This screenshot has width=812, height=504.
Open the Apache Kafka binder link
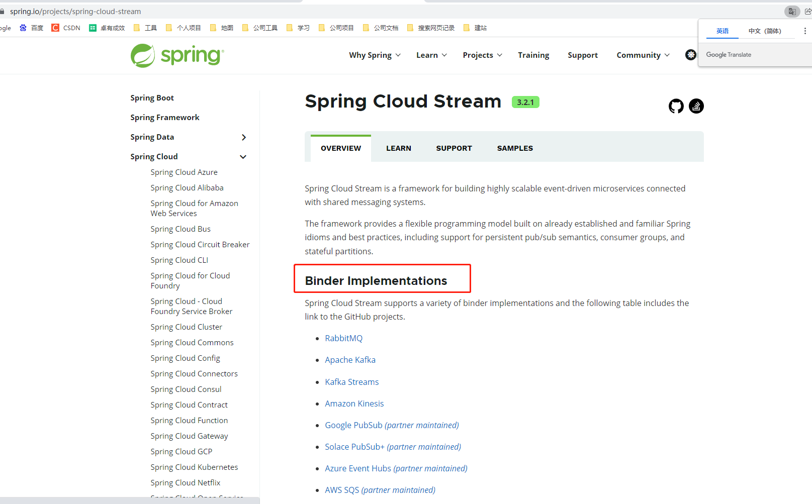pyautogui.click(x=350, y=360)
